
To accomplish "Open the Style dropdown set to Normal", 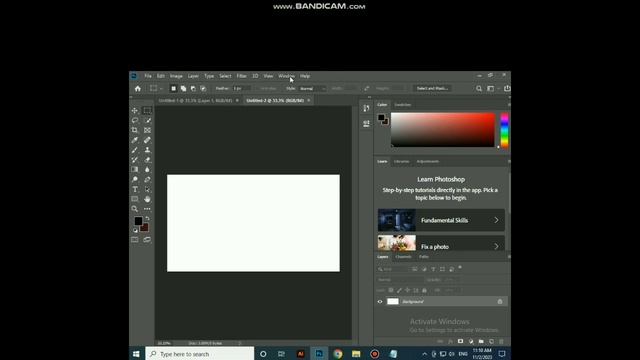I will (x=313, y=89).
